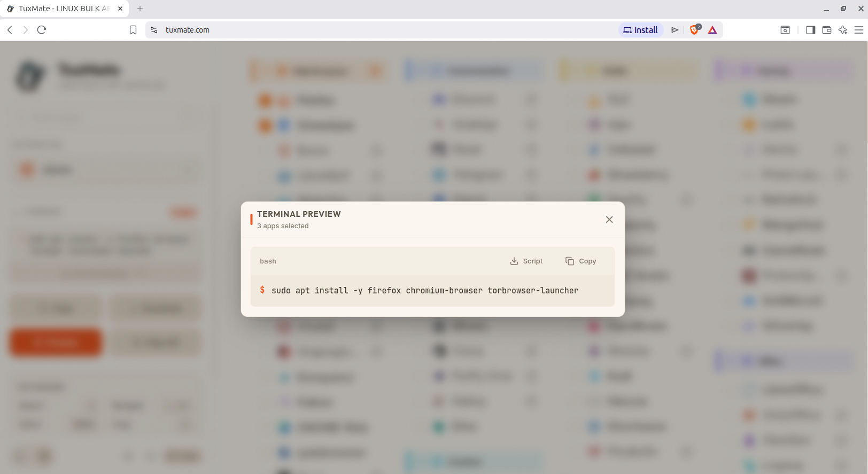The height and width of the screenshot is (474, 868).
Task: Open Brave Rewards triangle icon
Action: click(x=712, y=30)
